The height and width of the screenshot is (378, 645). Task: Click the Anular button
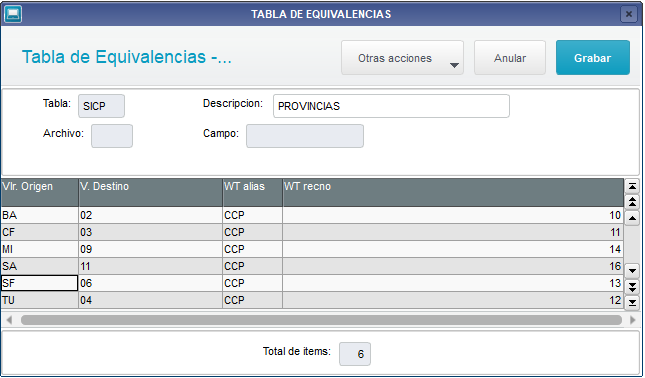(x=510, y=58)
